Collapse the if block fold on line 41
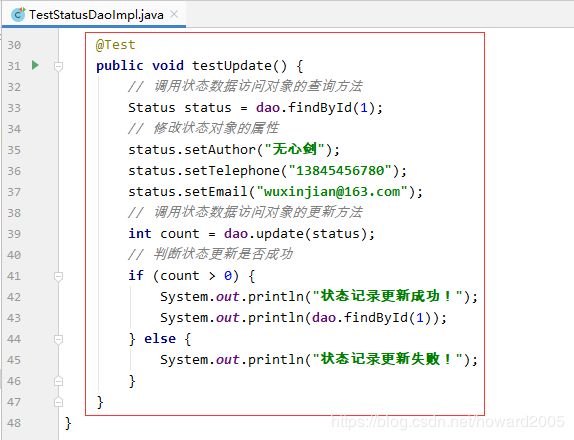This screenshot has height=440, width=574. 58,276
